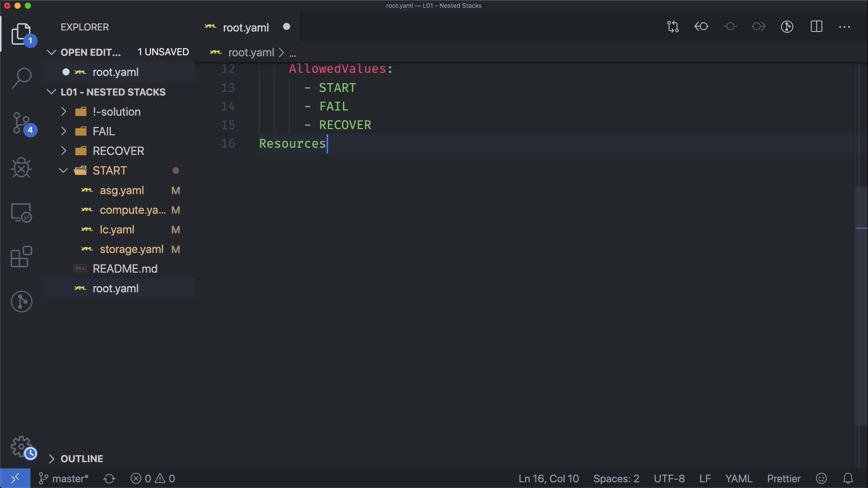This screenshot has width=868, height=488.
Task: Click the Split Editor Right icon
Action: pyautogui.click(x=816, y=27)
